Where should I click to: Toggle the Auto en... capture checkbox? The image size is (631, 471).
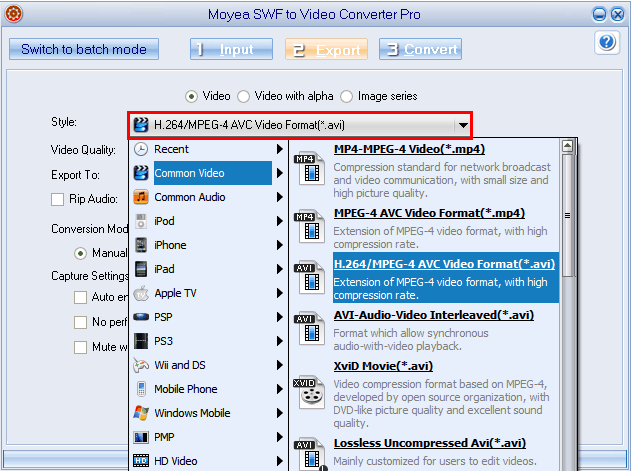click(80, 297)
